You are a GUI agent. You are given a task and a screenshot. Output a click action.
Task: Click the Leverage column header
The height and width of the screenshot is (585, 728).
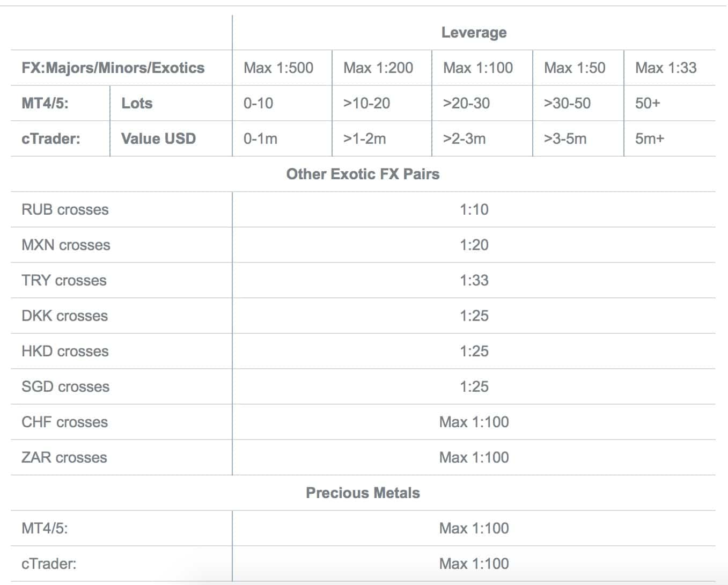pyautogui.click(x=474, y=33)
